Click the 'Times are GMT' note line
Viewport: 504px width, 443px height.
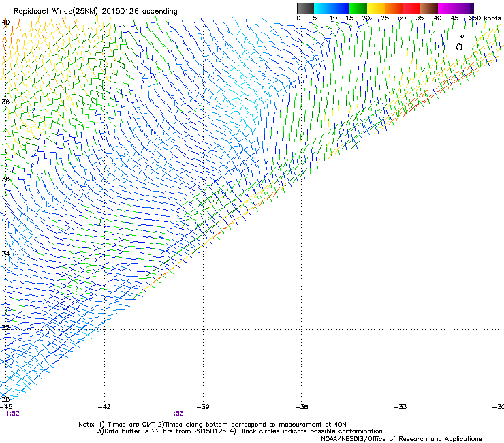[212, 425]
